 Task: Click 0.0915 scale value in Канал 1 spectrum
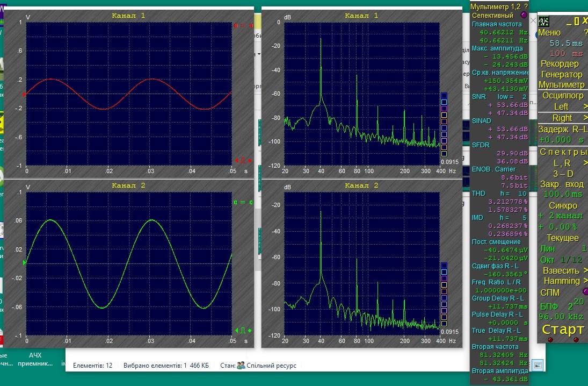(x=449, y=162)
